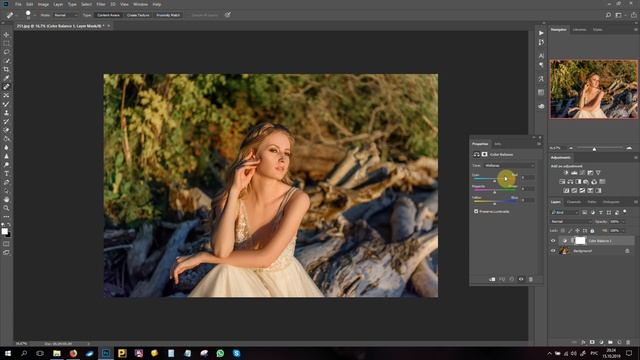
Task: Select the Zoom tool in toolbox
Action: point(6,208)
